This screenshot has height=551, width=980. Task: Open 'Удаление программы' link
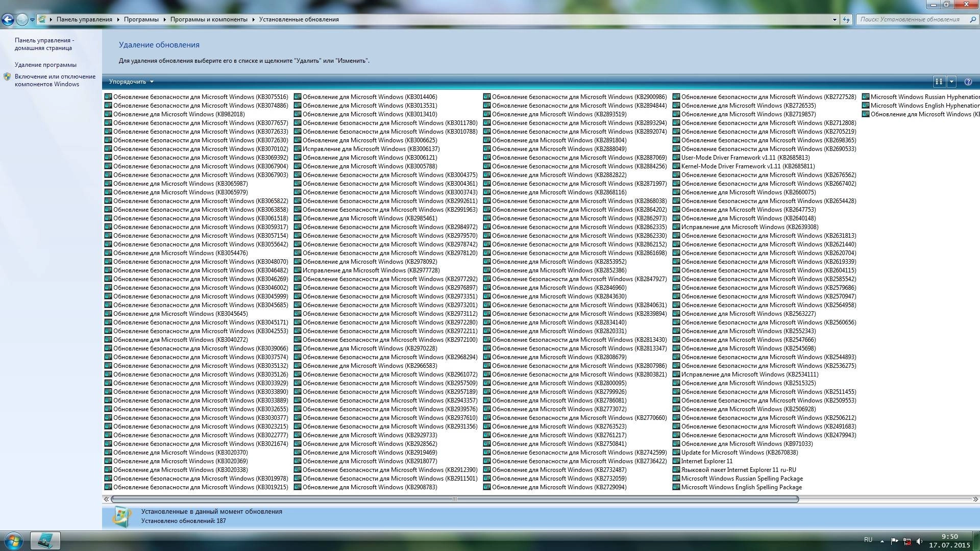[45, 65]
